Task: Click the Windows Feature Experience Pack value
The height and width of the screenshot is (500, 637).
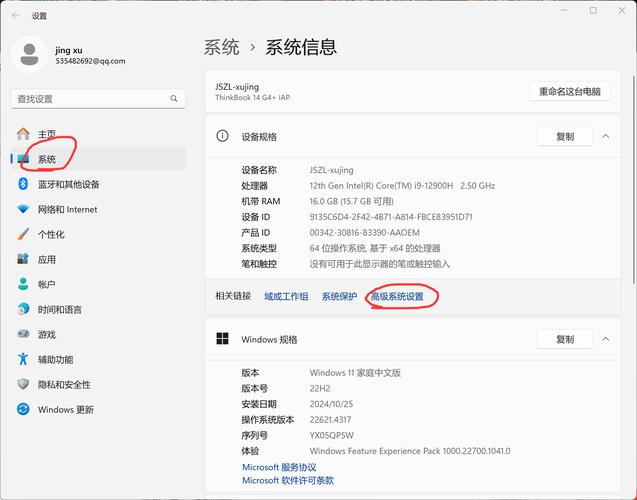Action: click(x=410, y=451)
